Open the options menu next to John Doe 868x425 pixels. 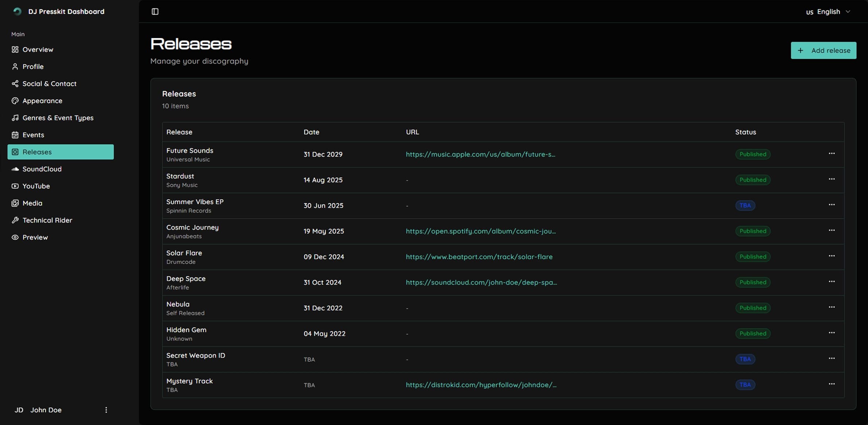(106, 410)
